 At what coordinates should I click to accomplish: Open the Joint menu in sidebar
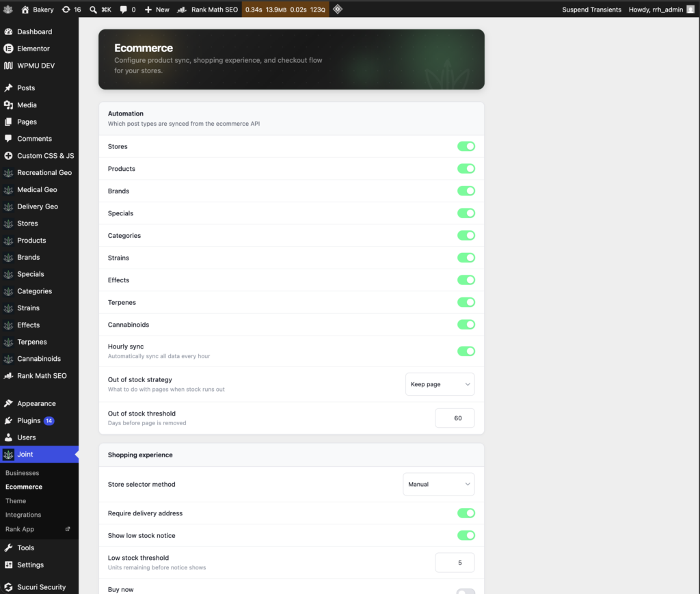pos(39,455)
